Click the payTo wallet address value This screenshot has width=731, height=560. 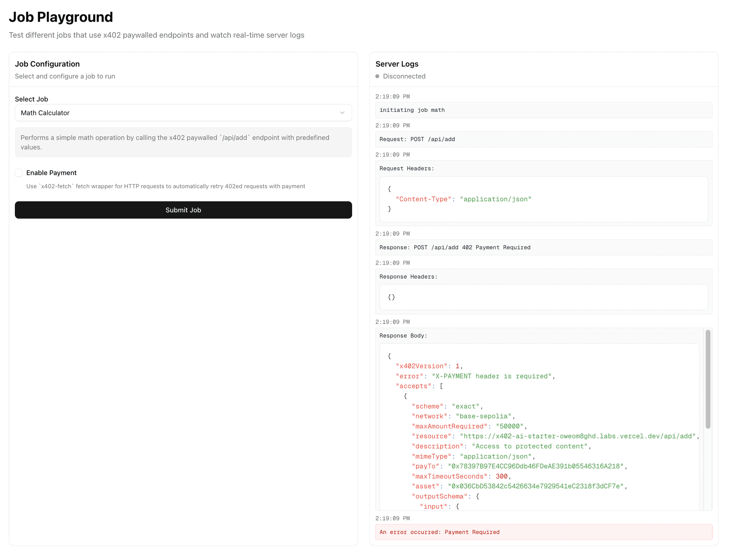tap(535, 466)
